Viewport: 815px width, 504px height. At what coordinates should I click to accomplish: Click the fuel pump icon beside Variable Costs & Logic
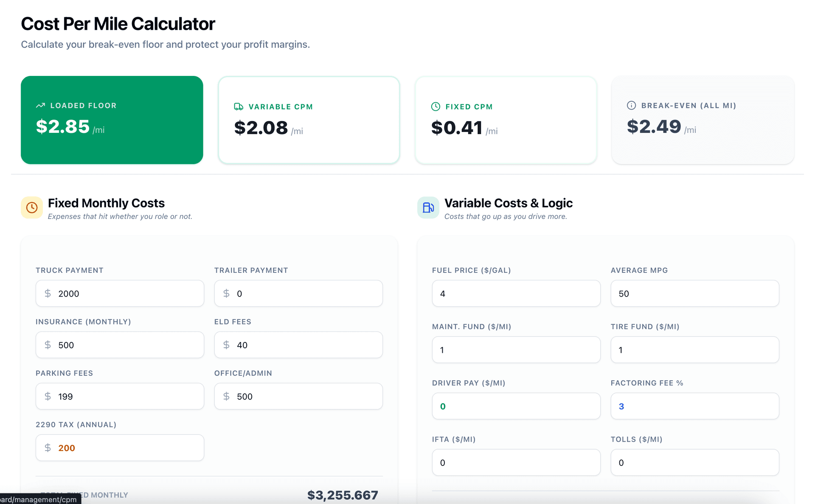pyautogui.click(x=428, y=207)
